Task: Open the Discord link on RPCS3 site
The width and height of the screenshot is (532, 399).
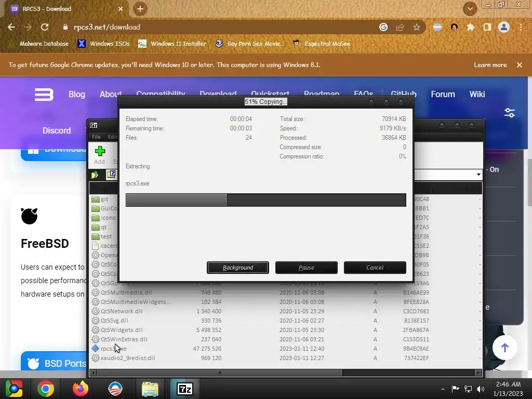Action: [x=57, y=130]
